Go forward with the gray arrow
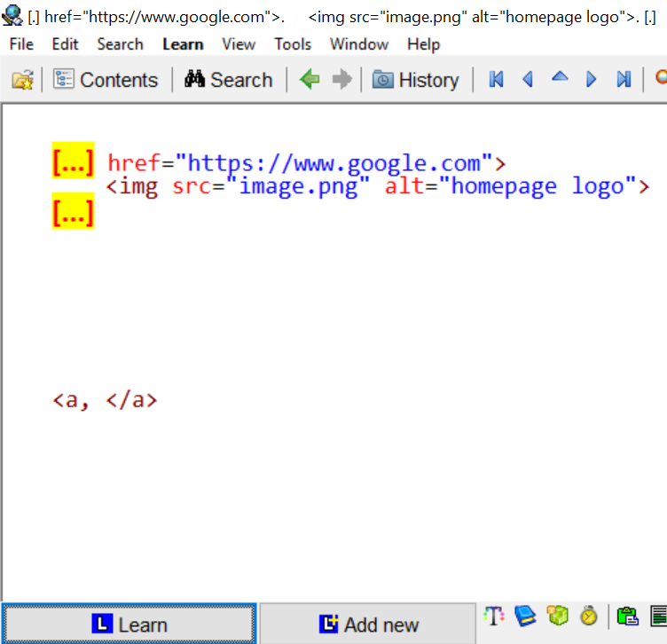Viewport: 667px width, 644px height. [x=342, y=79]
